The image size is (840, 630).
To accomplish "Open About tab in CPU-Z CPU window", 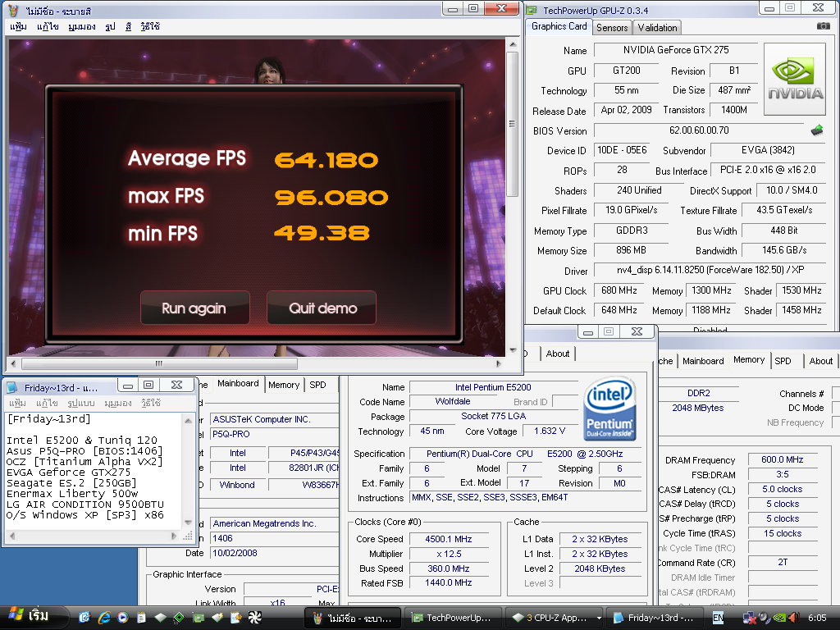I will point(558,354).
